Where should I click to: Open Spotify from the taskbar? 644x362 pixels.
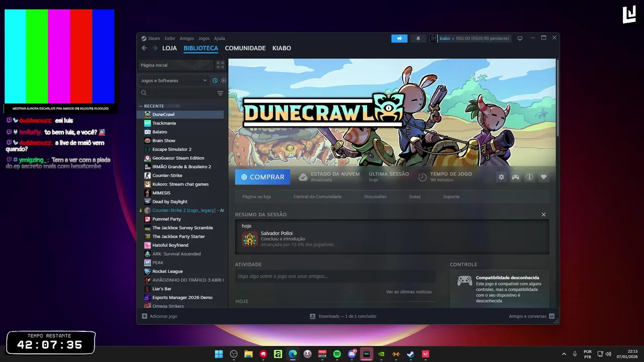pyautogui.click(x=337, y=354)
